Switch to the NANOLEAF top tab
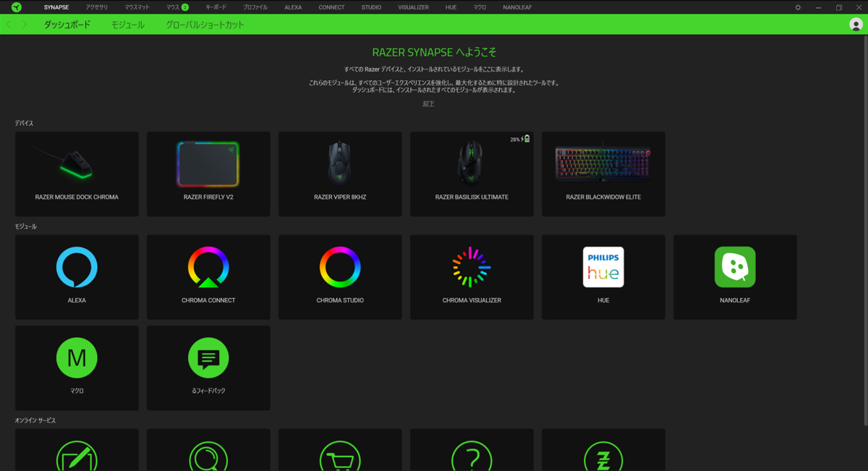 tap(517, 7)
